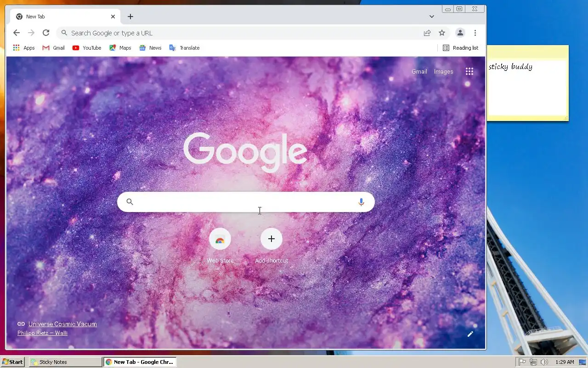Click the network tray icon
Screen dimensions: 588x368
coord(533,362)
